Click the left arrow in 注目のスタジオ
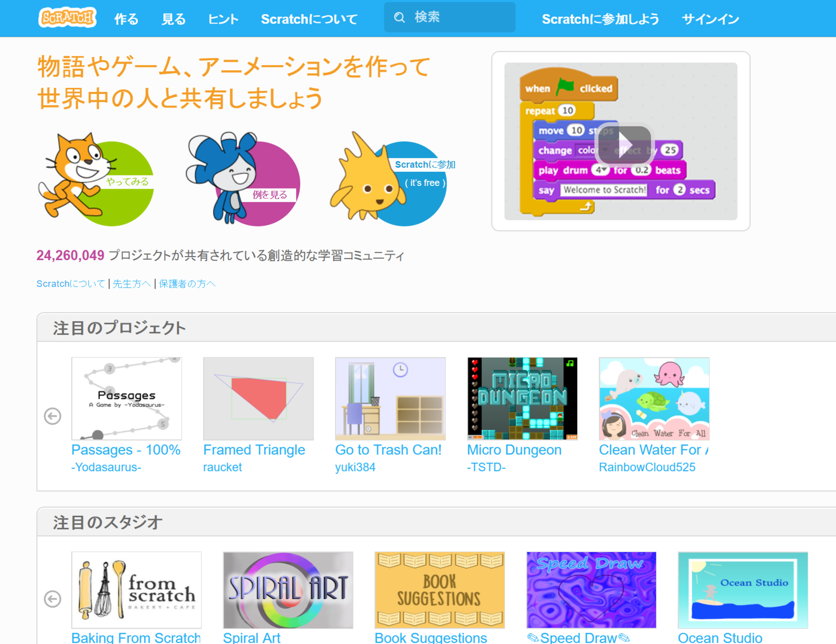The width and height of the screenshot is (836, 644). click(x=53, y=599)
